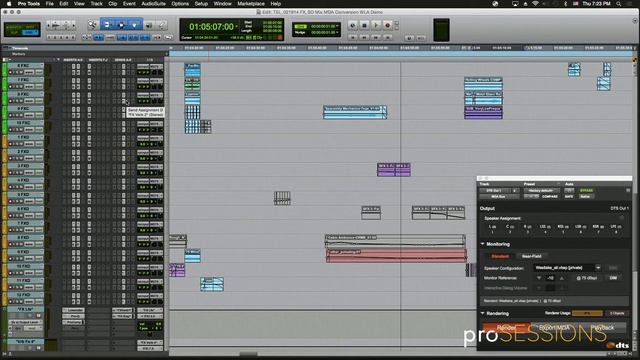Click the output level meter in the toolbar
The width and height of the screenshot is (640, 360).
(441, 30)
